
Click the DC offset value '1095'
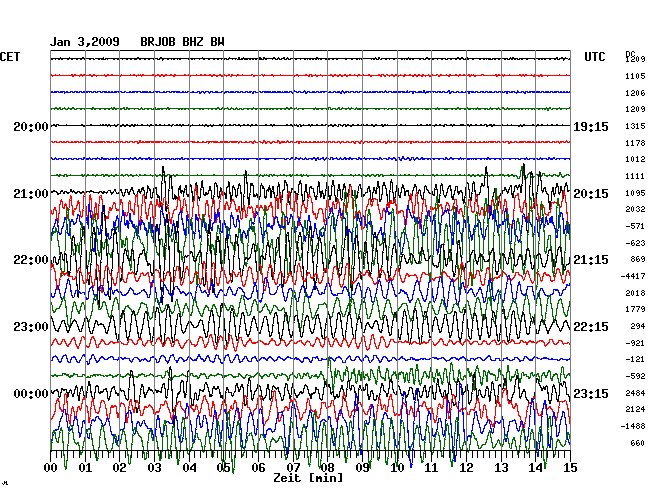pos(635,193)
